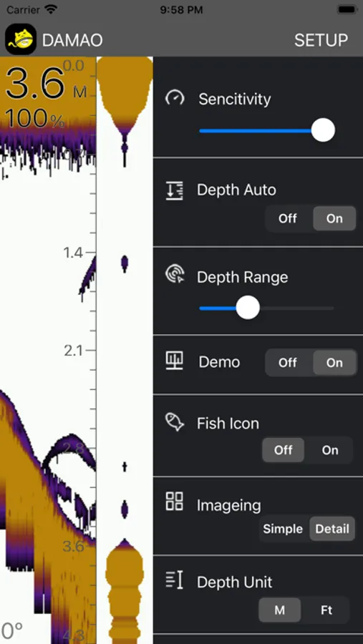This screenshot has height=644, width=363.
Task: Tap the 100% signal reading
Action: [35, 119]
